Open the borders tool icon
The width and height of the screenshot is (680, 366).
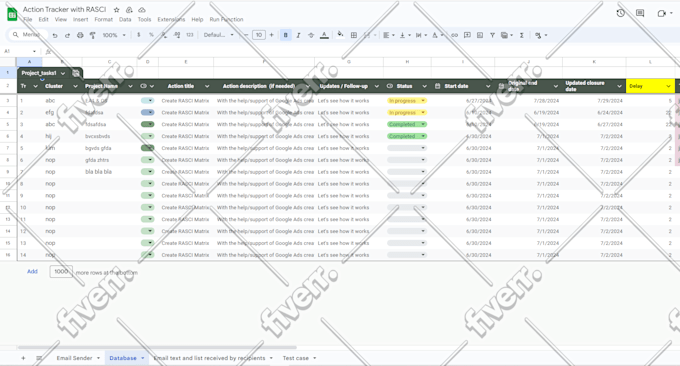354,35
